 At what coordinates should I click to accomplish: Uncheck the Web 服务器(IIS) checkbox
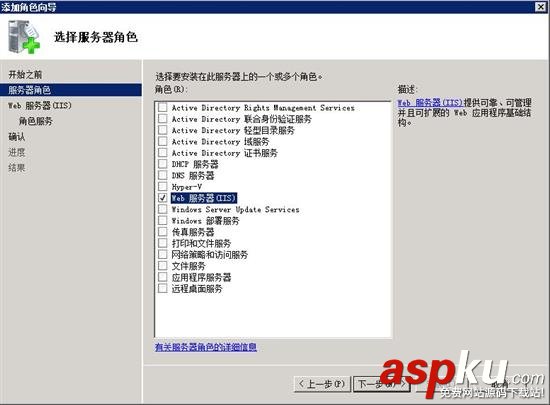pos(162,198)
